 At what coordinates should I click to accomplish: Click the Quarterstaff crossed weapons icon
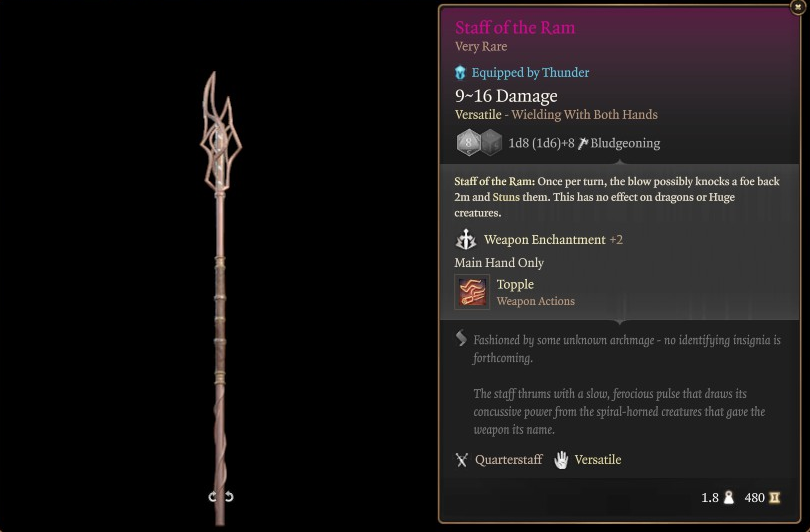click(462, 460)
